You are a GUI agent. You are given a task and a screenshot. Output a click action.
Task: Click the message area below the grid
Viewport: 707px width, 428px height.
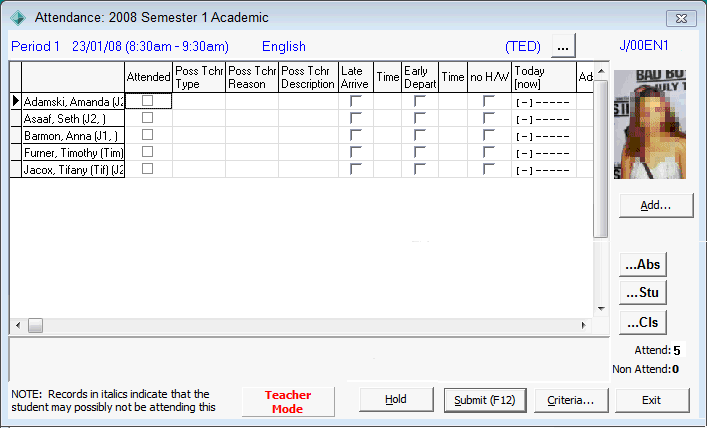click(x=309, y=359)
